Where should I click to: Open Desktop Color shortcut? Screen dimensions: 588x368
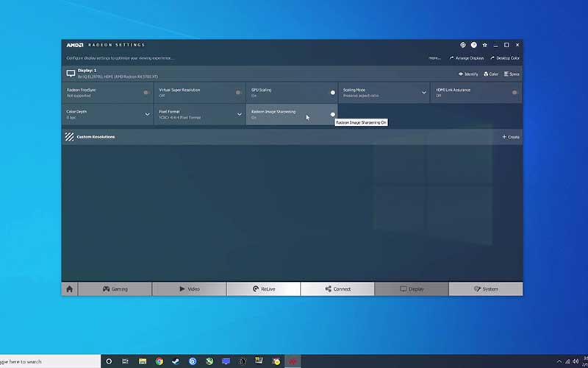coord(505,58)
